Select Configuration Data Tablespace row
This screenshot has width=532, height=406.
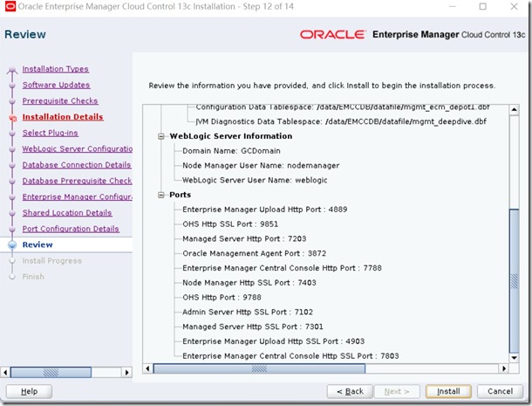point(343,107)
